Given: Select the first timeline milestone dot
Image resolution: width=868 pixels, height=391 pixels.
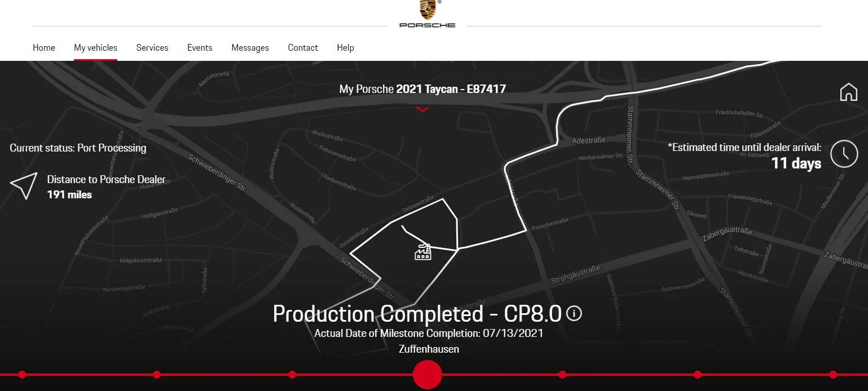Looking at the screenshot, I should (22, 375).
